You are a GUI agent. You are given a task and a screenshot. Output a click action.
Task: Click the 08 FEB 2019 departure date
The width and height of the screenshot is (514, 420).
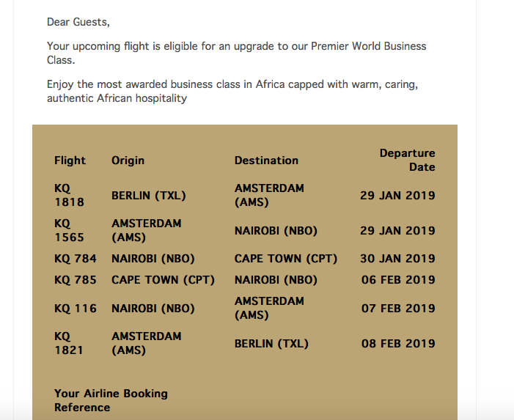coord(398,343)
